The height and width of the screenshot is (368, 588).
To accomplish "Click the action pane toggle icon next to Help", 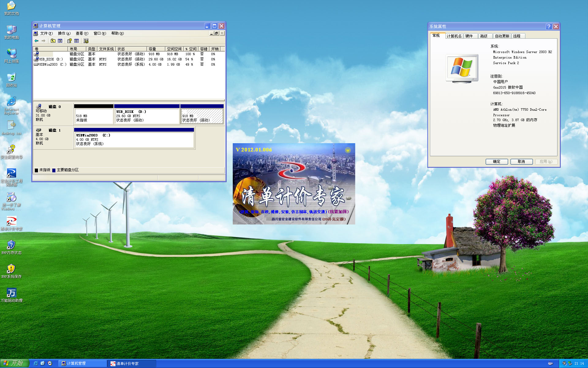I will tap(77, 41).
